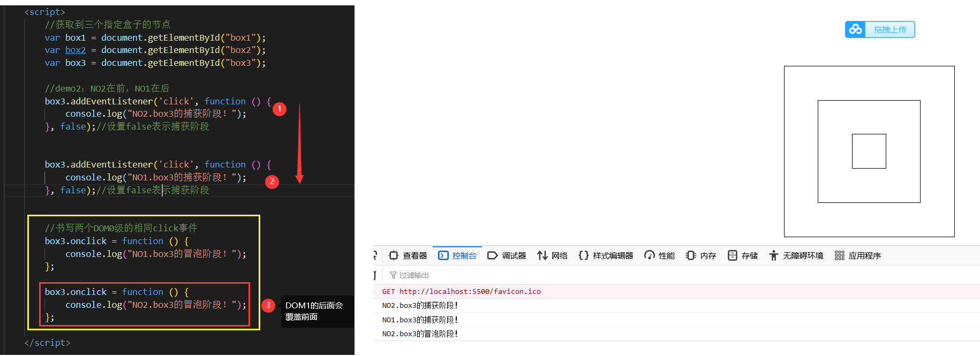Click console.log "NO2.box3的冒泡阶段" code line
Image resolution: width=980 pixels, height=356 pixels.
click(156, 305)
